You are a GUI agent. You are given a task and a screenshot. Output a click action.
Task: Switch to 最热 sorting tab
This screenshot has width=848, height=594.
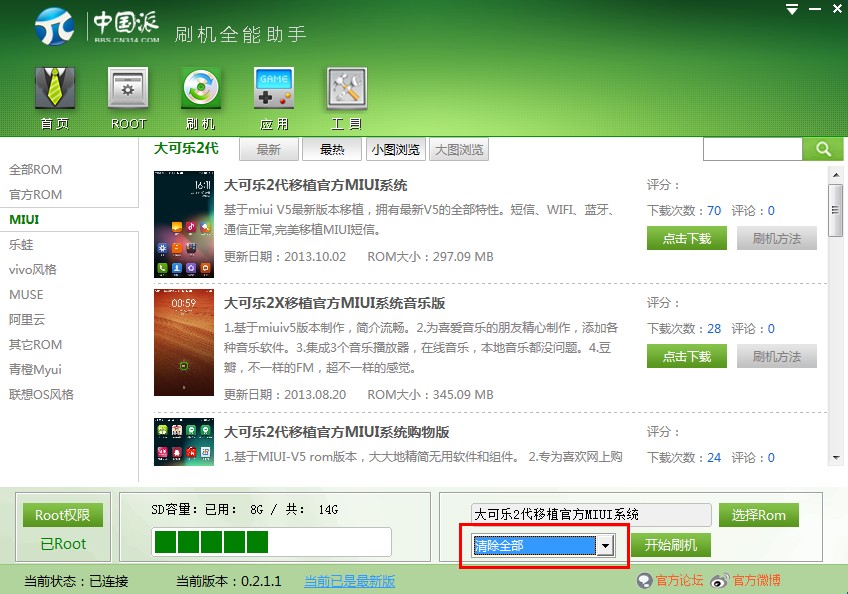332,149
